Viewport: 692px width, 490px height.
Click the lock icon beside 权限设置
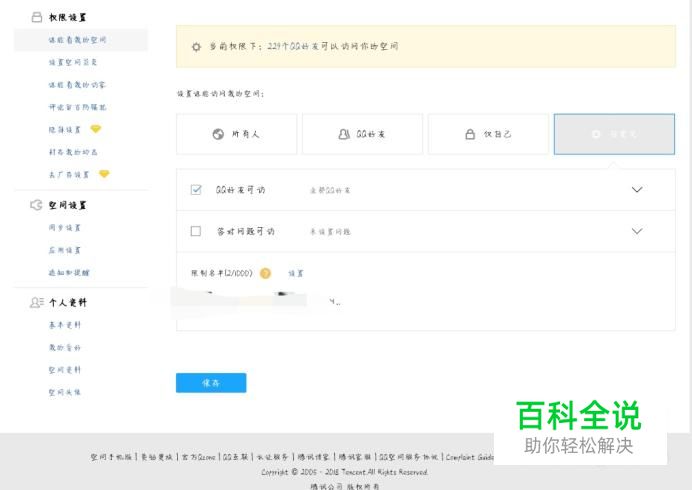click(37, 17)
